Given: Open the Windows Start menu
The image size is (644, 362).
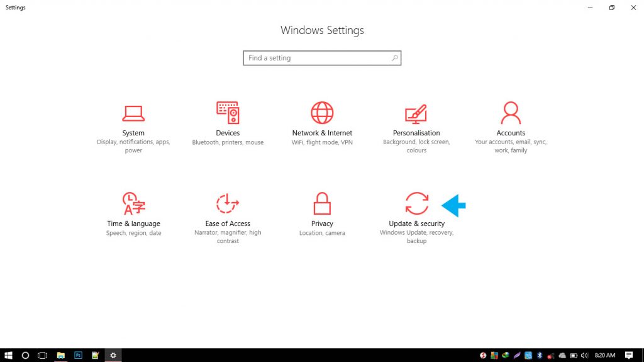Looking at the screenshot, I should (x=8, y=356).
